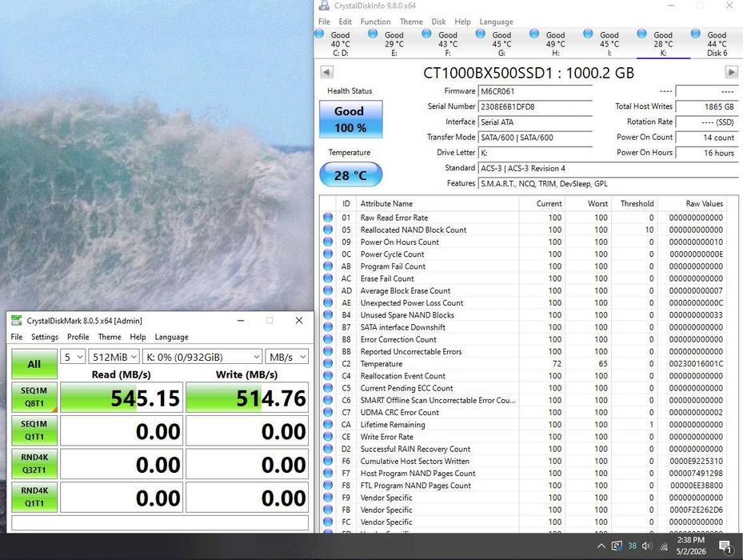Image resolution: width=743 pixels, height=560 pixels.
Task: Click the Power On Count value 14 count
Action: [706, 138]
